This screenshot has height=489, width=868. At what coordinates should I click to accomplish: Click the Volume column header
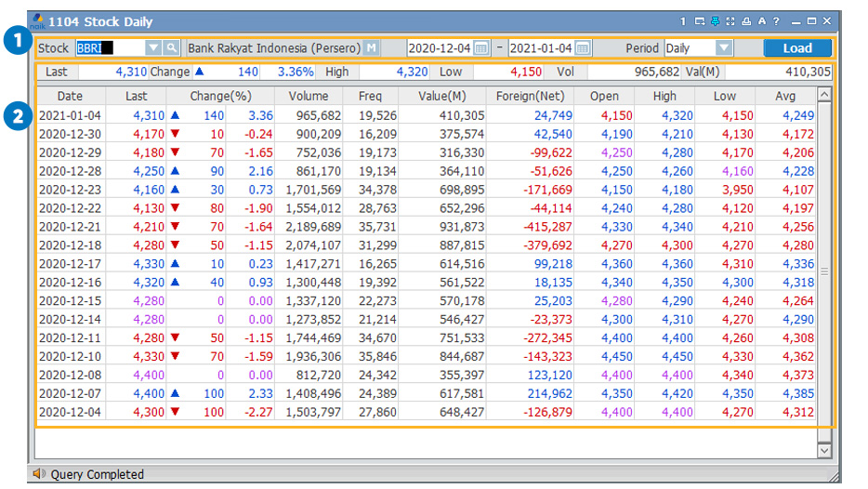308,96
